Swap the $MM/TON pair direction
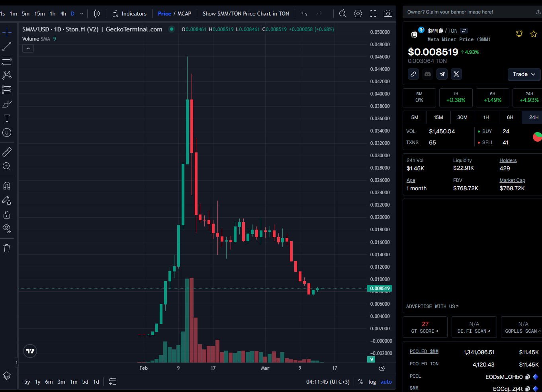The height and width of the screenshot is (392, 542). (464, 31)
